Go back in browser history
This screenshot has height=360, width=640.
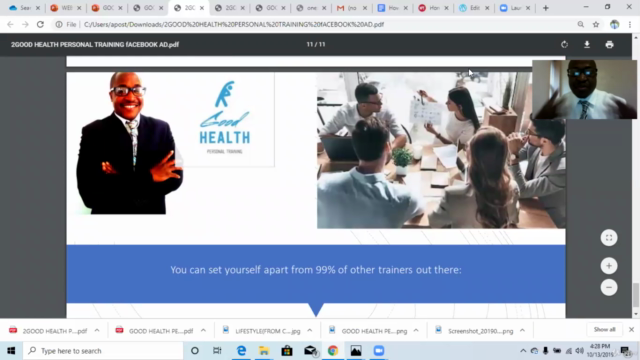click(10, 24)
